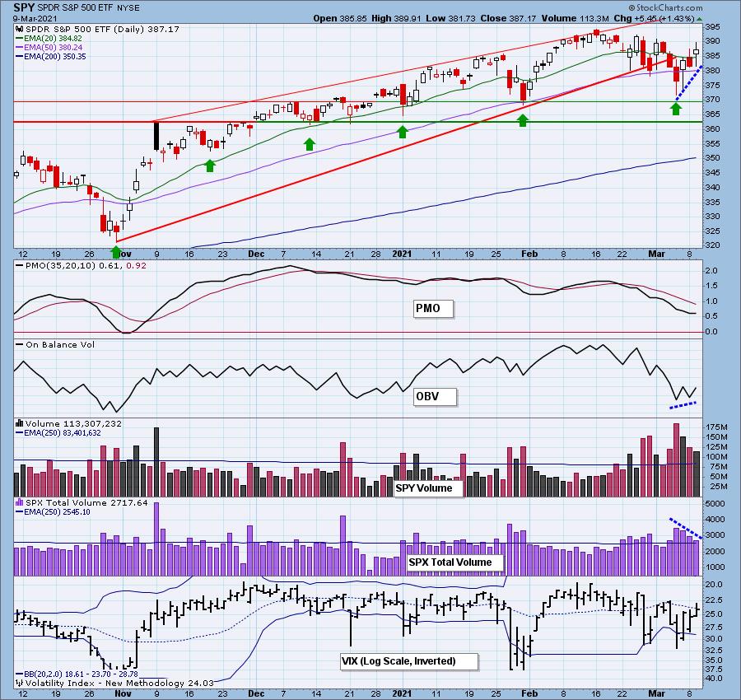The height and width of the screenshot is (700, 741).
Task: Click the 5000 label on the SPX volume axis
Action: pyautogui.click(x=715, y=503)
